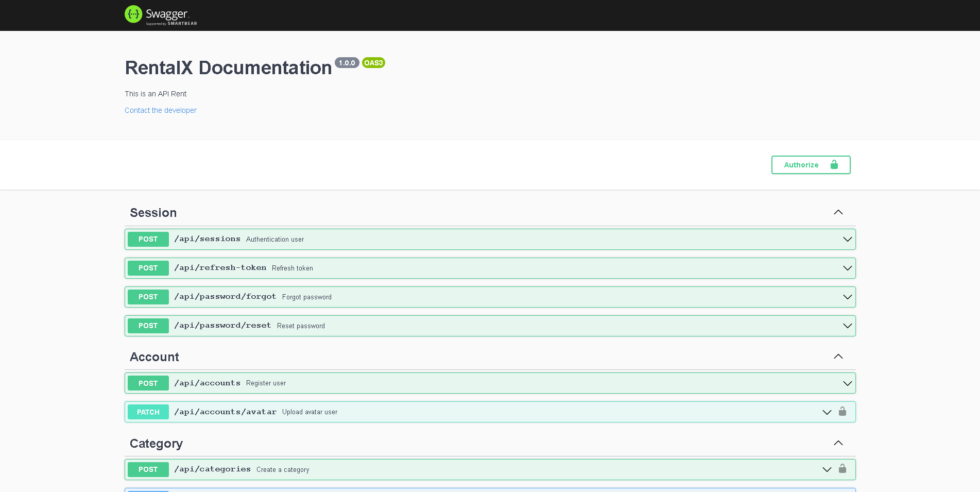Open the Authorize dialog
The width and height of the screenshot is (980, 492).
[x=811, y=165]
